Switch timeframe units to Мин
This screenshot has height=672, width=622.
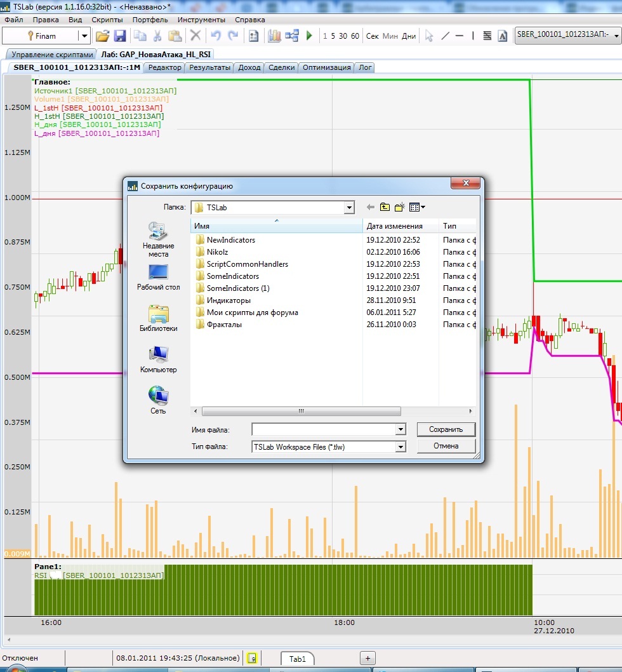[x=390, y=36]
